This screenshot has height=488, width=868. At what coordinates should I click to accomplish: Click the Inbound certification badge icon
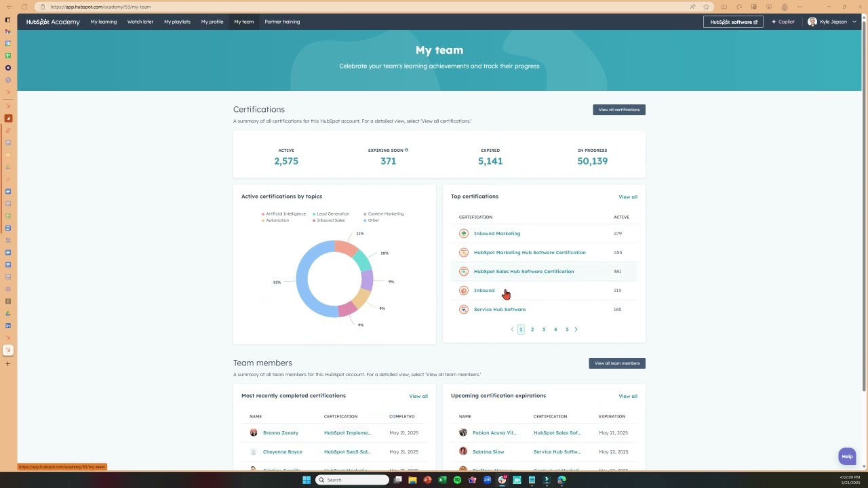coord(464,291)
